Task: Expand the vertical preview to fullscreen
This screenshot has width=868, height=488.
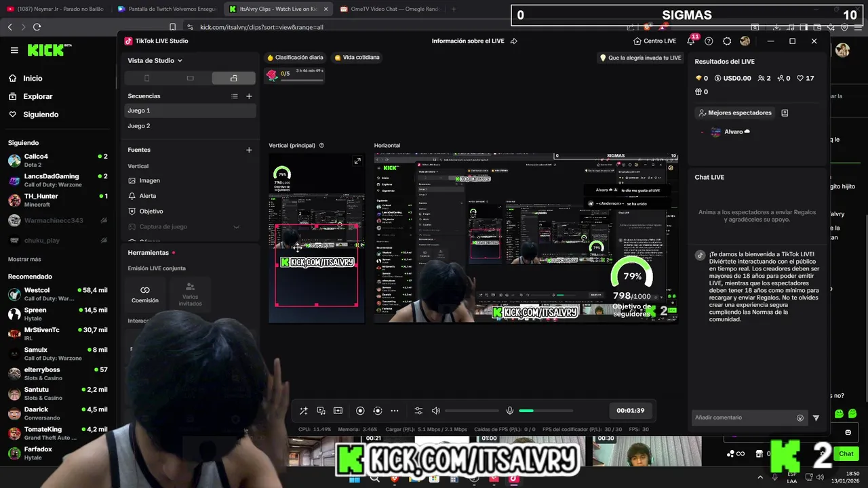Action: pos(357,161)
